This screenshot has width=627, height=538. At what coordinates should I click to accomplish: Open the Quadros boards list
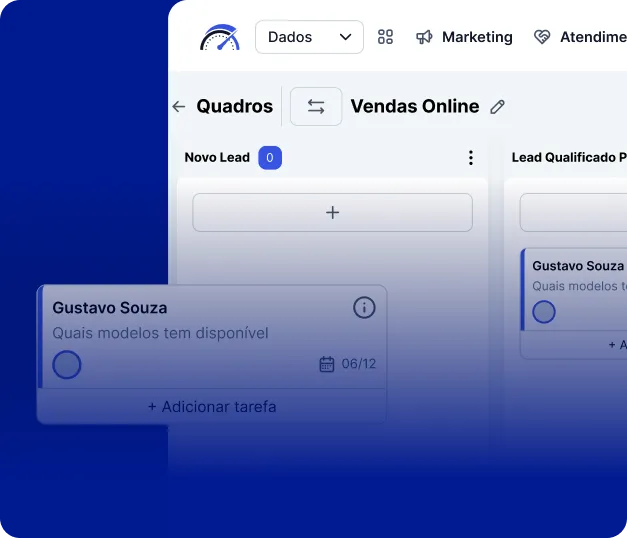(235, 106)
